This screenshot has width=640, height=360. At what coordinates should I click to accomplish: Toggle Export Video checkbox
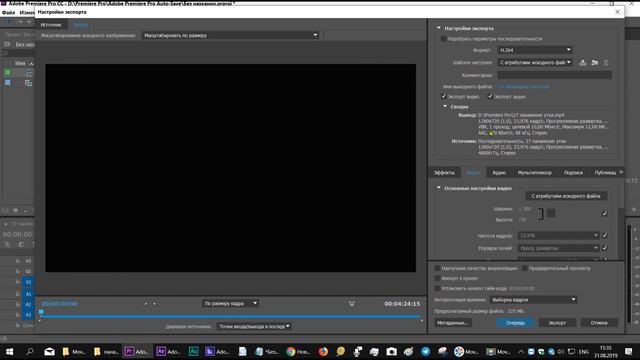pos(444,96)
